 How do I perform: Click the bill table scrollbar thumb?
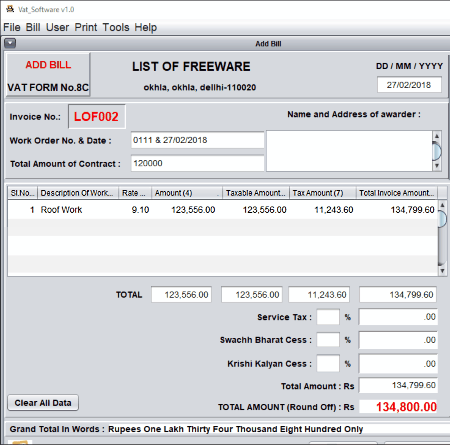coord(442,219)
